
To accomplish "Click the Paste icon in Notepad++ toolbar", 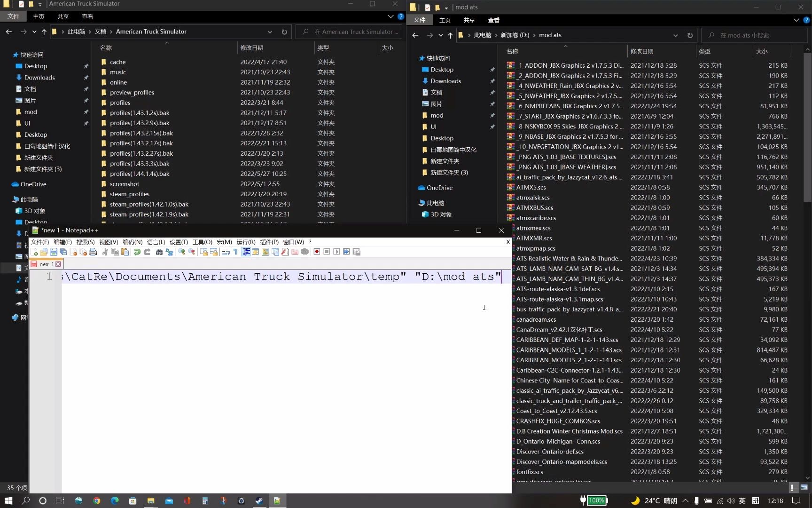I will (125, 252).
